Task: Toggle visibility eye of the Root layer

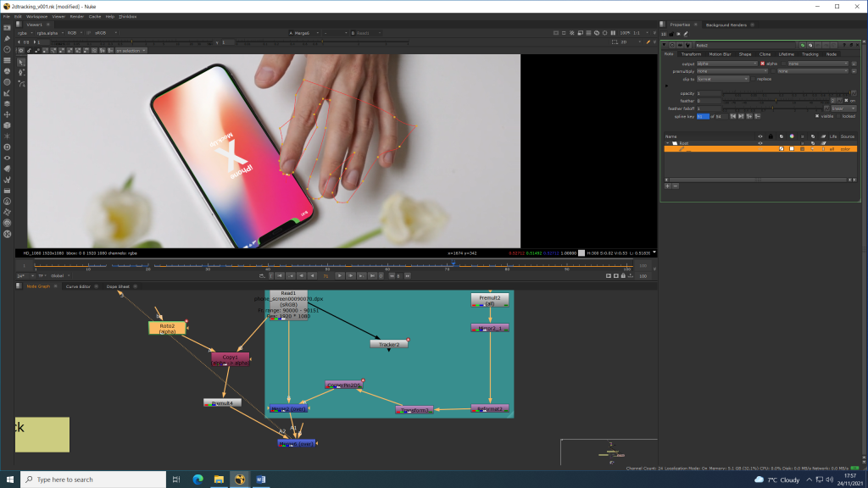Action: 760,143
